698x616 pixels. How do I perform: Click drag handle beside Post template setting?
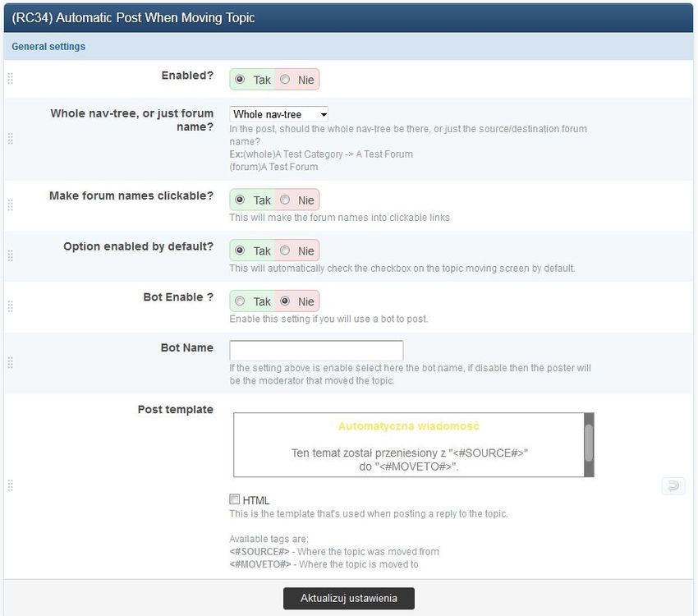[x=11, y=485]
